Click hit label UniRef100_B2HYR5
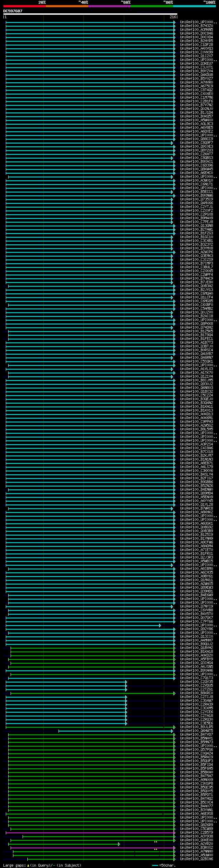Image resolution: width=219 pixels, height=868 pixels. pos(196,41)
